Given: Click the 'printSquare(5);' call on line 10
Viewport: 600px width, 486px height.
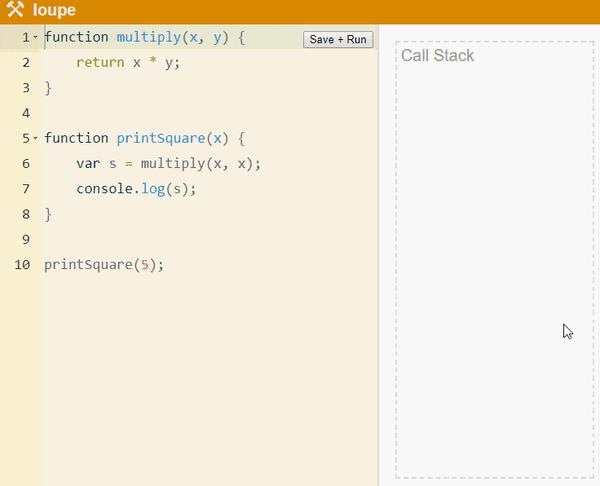Looking at the screenshot, I should (104, 265).
